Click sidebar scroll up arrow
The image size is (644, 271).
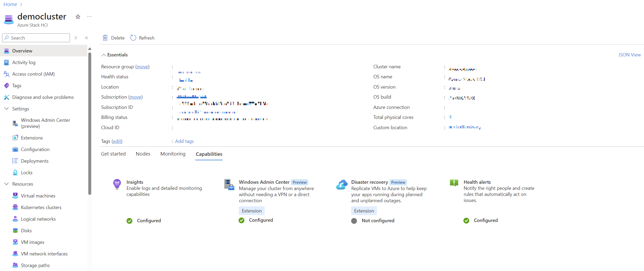click(x=90, y=49)
